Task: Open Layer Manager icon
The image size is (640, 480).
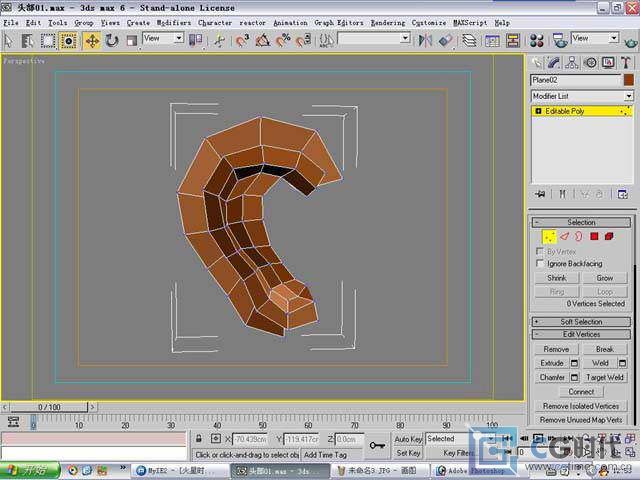Action: [x=469, y=40]
